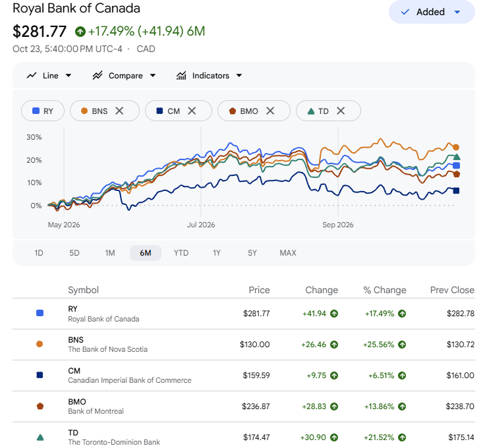
Task: Click the orange BNS circle in table
Action: [x=40, y=344]
